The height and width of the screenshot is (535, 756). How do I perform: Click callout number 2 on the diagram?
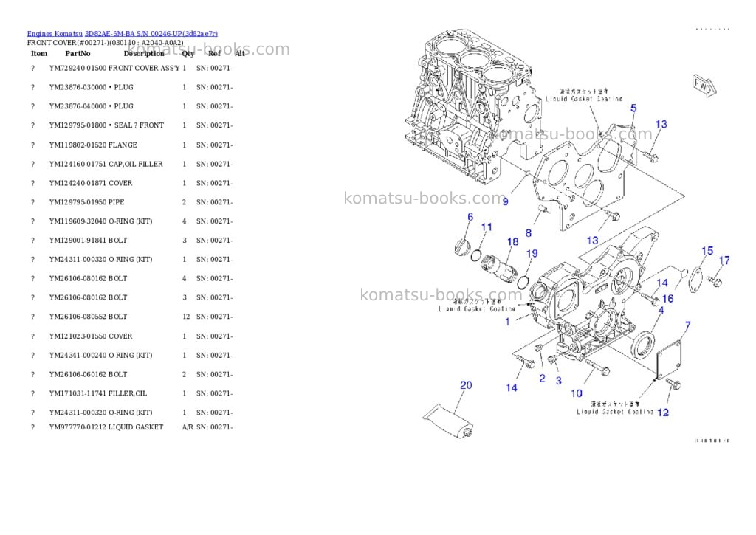click(x=542, y=379)
